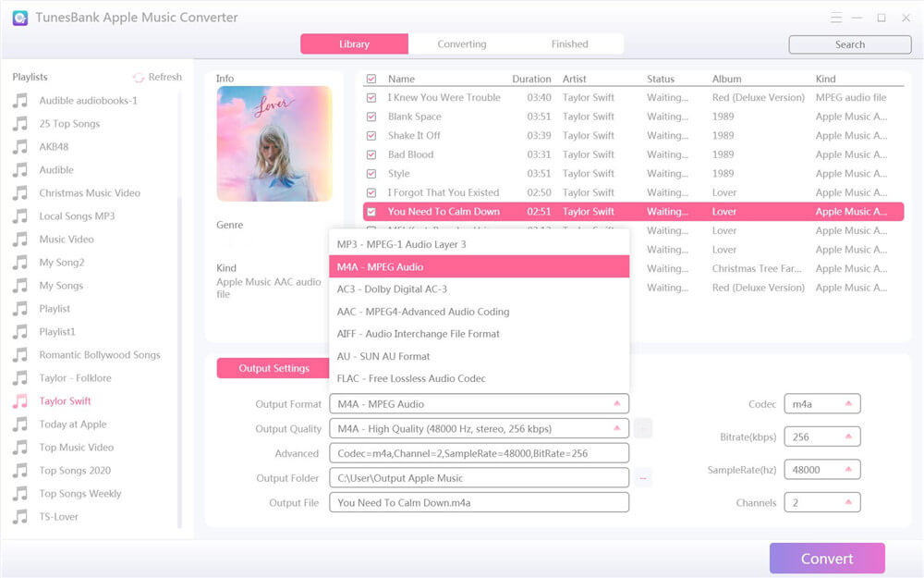Image resolution: width=924 pixels, height=578 pixels.
Task: Uncheck the Blank Space song checkbox
Action: click(x=371, y=117)
